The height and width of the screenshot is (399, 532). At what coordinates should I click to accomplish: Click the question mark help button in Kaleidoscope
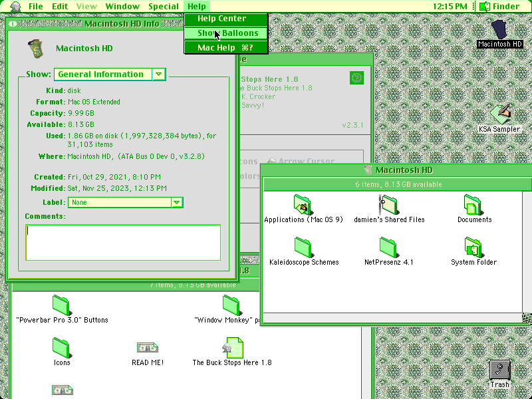(x=356, y=78)
